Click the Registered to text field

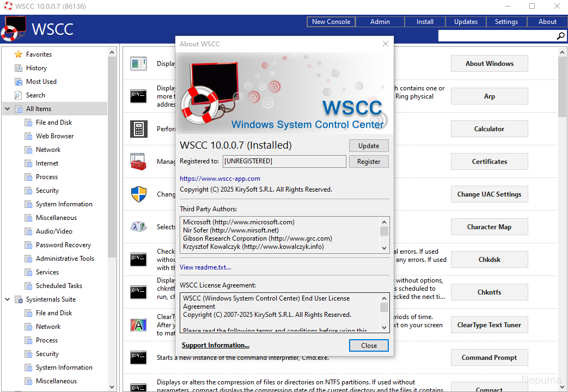point(284,161)
